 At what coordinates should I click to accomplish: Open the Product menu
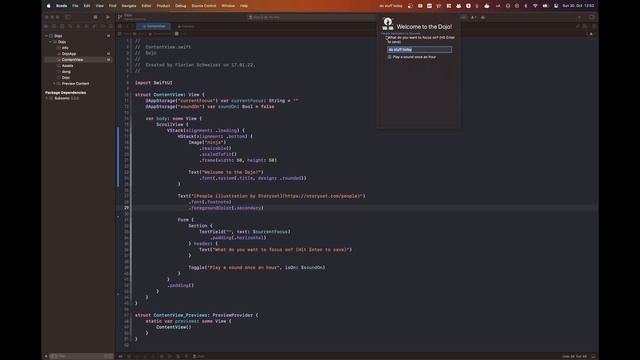point(163,6)
